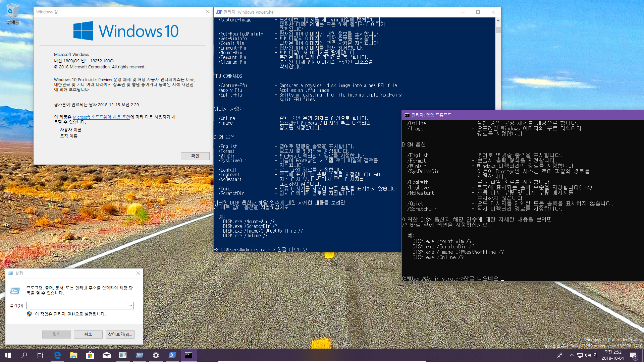
Task: Click '버전 1809(OS 빌드 18252.1000)' text
Action: pyautogui.click(x=84, y=61)
